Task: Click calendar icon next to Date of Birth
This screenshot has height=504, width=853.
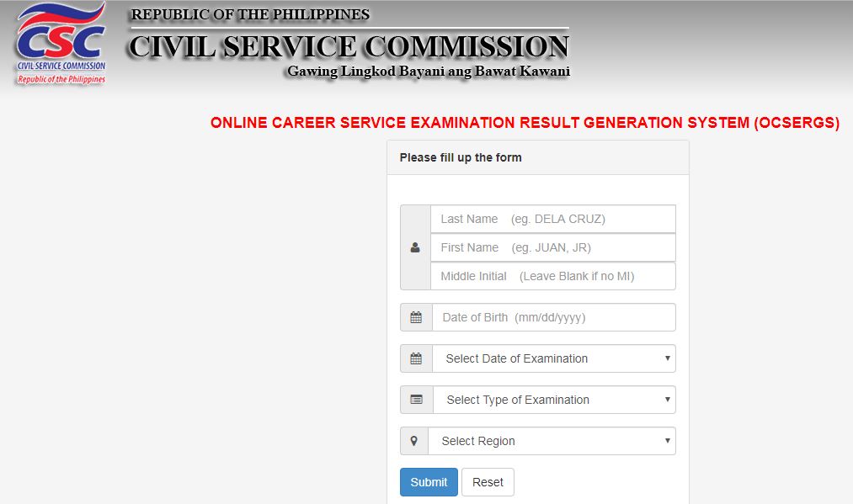Action: click(416, 317)
